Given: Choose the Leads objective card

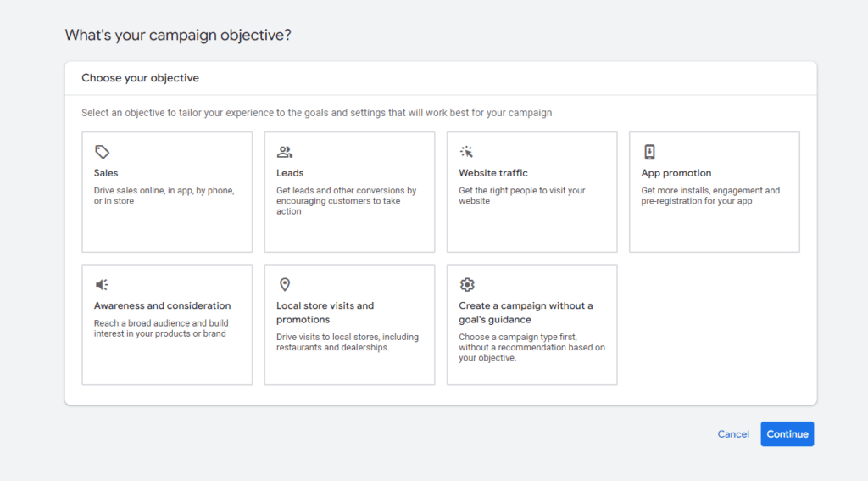Looking at the screenshot, I should (349, 192).
